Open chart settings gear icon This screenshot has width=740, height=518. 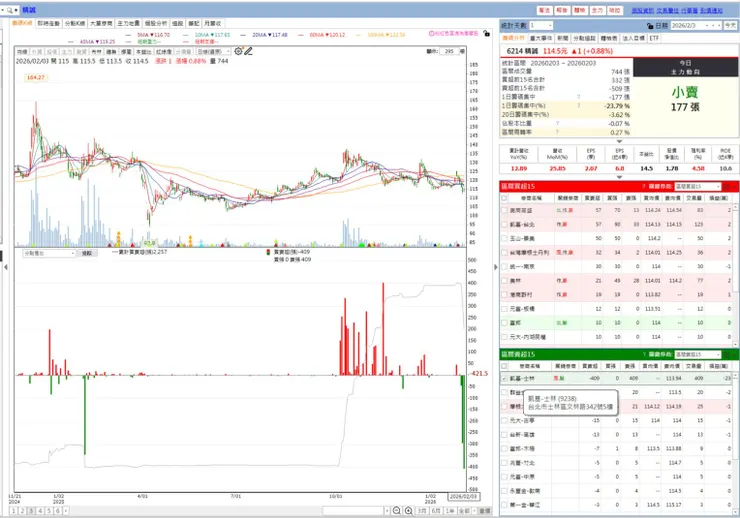(238, 51)
